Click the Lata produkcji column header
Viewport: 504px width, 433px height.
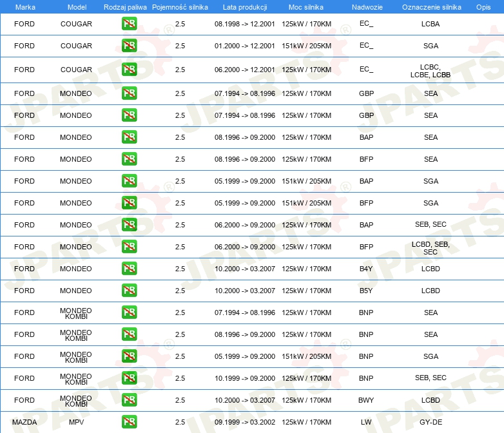245,7
